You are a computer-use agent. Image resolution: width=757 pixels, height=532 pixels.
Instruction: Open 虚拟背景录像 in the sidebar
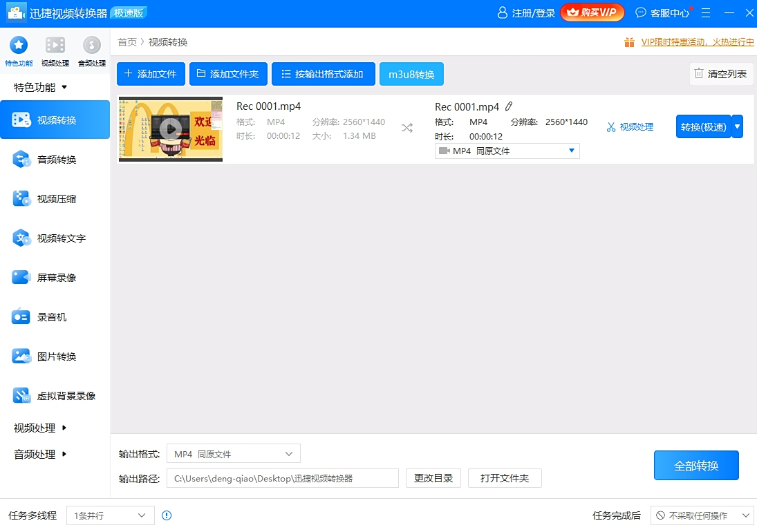pyautogui.click(x=55, y=396)
